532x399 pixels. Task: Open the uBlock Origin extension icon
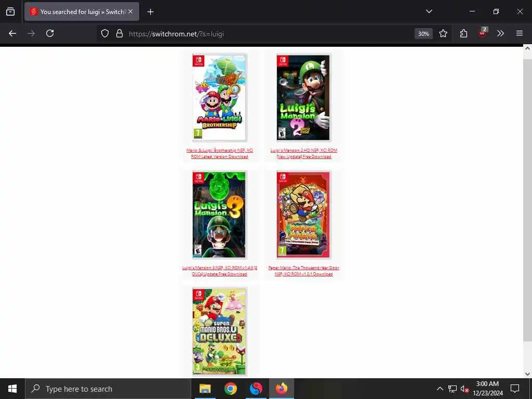pyautogui.click(x=483, y=33)
